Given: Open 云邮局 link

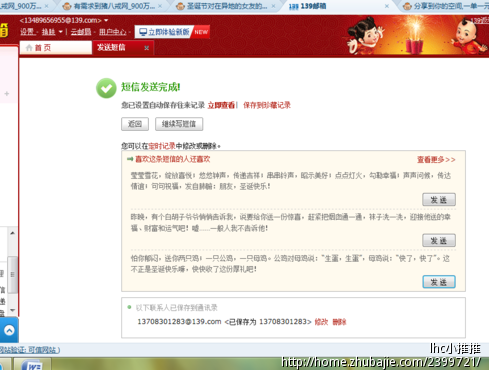Looking at the screenshot, I should coord(81,32).
